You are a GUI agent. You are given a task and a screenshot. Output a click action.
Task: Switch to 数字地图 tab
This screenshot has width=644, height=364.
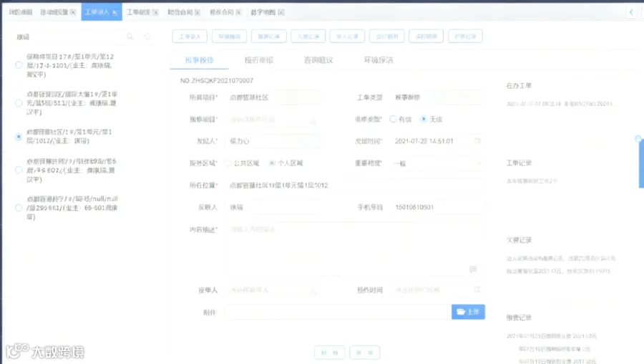click(263, 12)
